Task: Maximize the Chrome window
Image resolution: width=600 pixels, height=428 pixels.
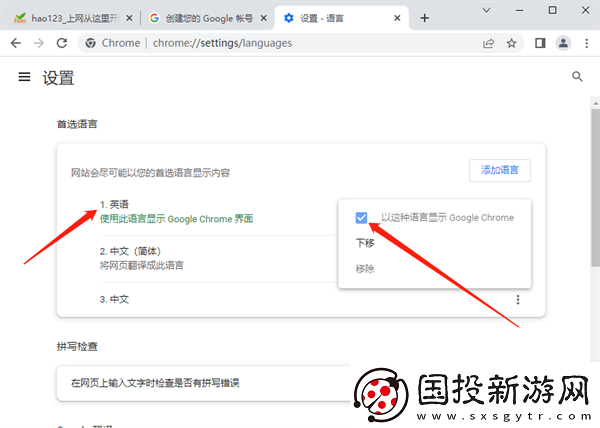Action: click(552, 10)
